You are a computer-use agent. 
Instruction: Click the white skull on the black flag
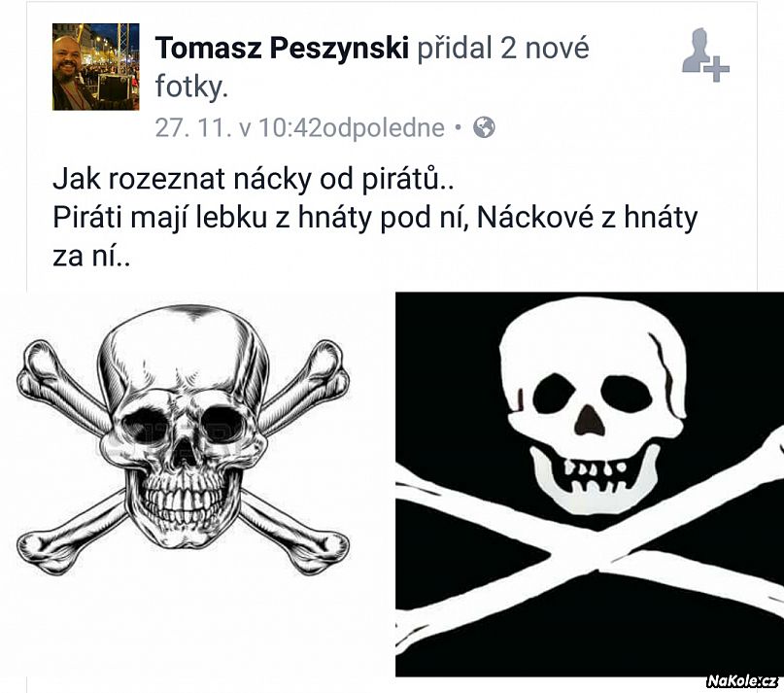tap(593, 405)
